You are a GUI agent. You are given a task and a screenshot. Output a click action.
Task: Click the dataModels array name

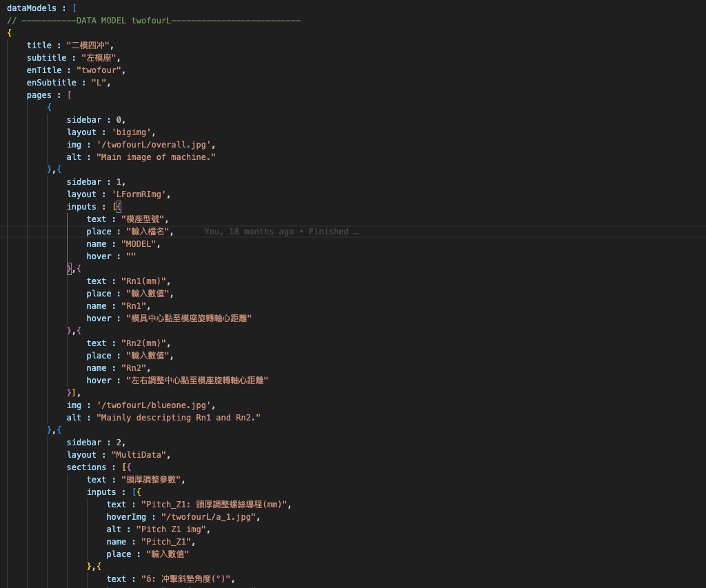coord(32,8)
